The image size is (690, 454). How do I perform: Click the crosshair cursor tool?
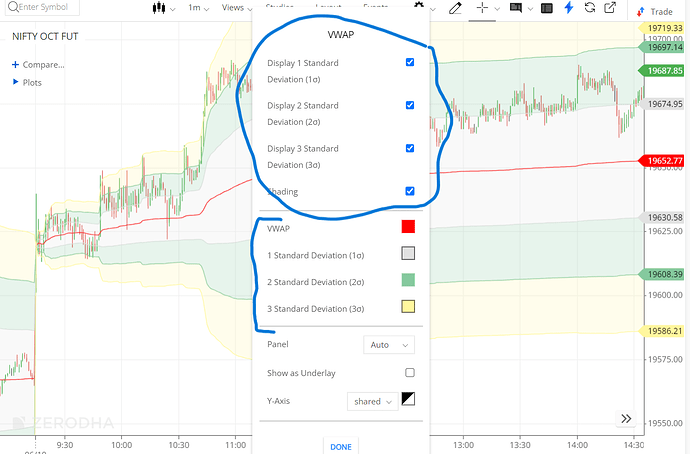[x=483, y=8]
